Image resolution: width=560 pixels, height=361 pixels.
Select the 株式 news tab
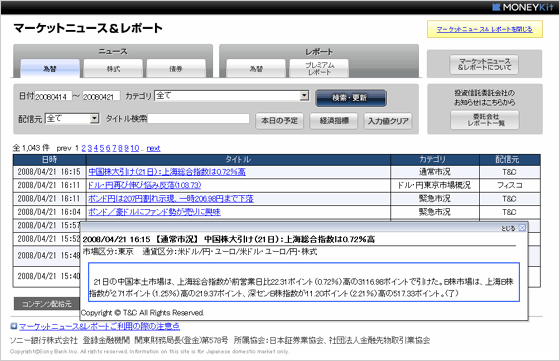113,69
